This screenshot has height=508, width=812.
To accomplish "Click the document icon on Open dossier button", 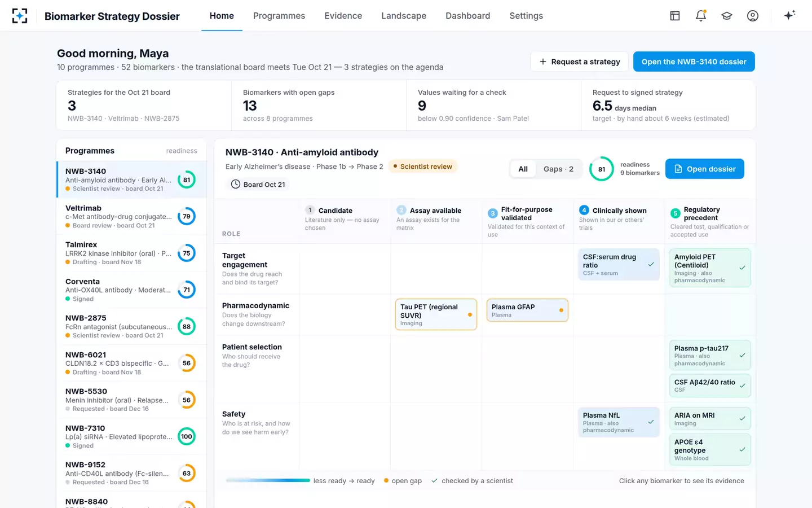I will tap(678, 169).
